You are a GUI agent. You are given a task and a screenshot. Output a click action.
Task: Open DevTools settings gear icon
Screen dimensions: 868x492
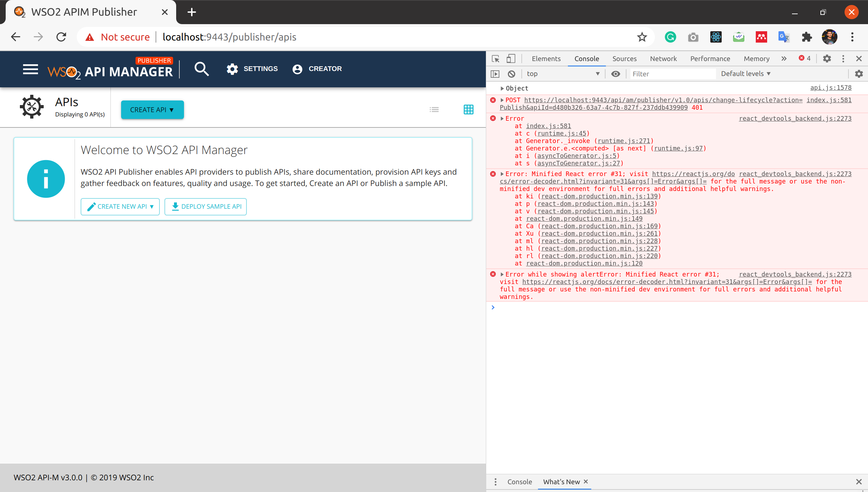click(x=827, y=59)
